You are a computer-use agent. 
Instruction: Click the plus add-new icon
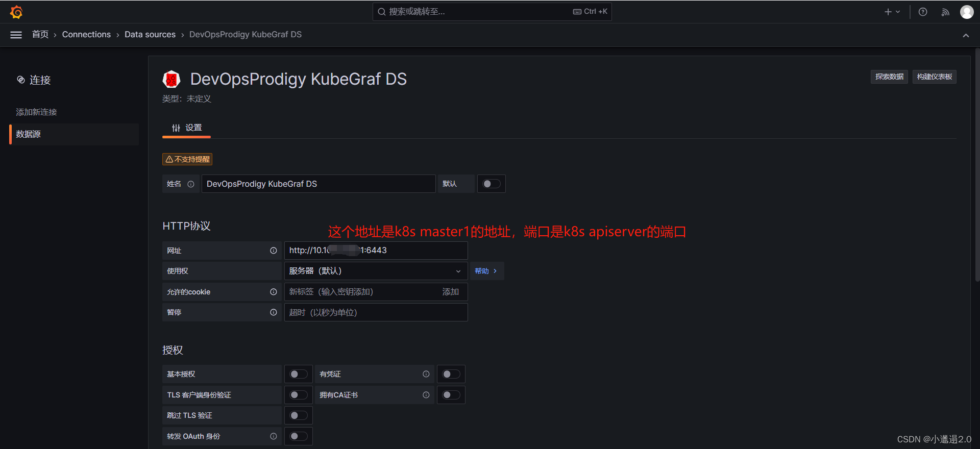tap(888, 12)
